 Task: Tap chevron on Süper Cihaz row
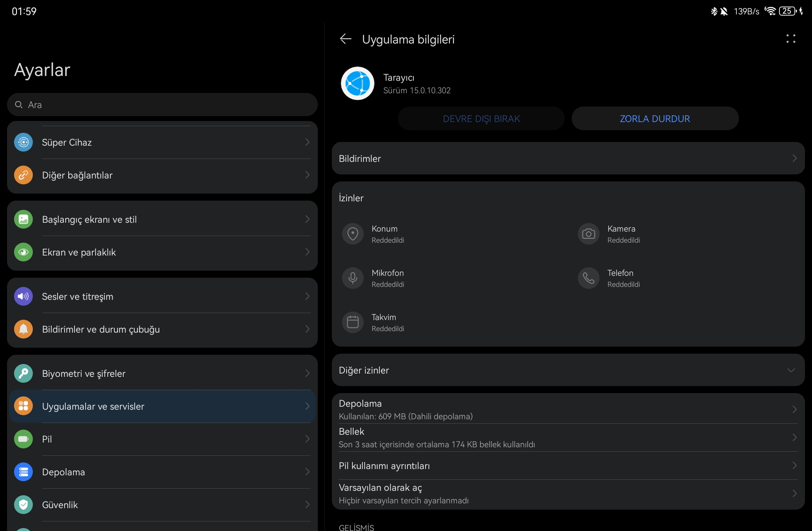coord(307,142)
